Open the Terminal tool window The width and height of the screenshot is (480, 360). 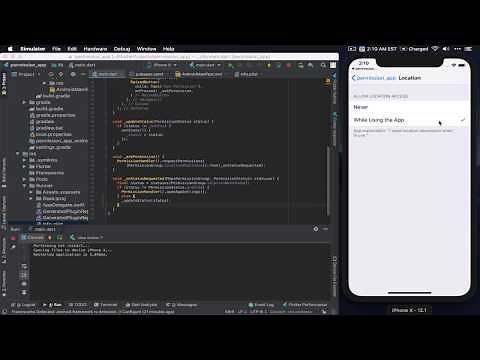[x=106, y=305]
